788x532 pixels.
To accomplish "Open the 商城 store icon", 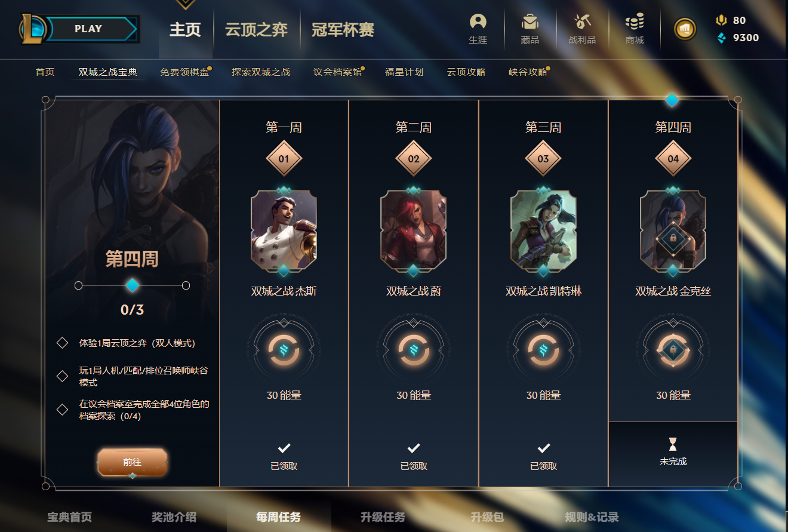I will point(635,22).
